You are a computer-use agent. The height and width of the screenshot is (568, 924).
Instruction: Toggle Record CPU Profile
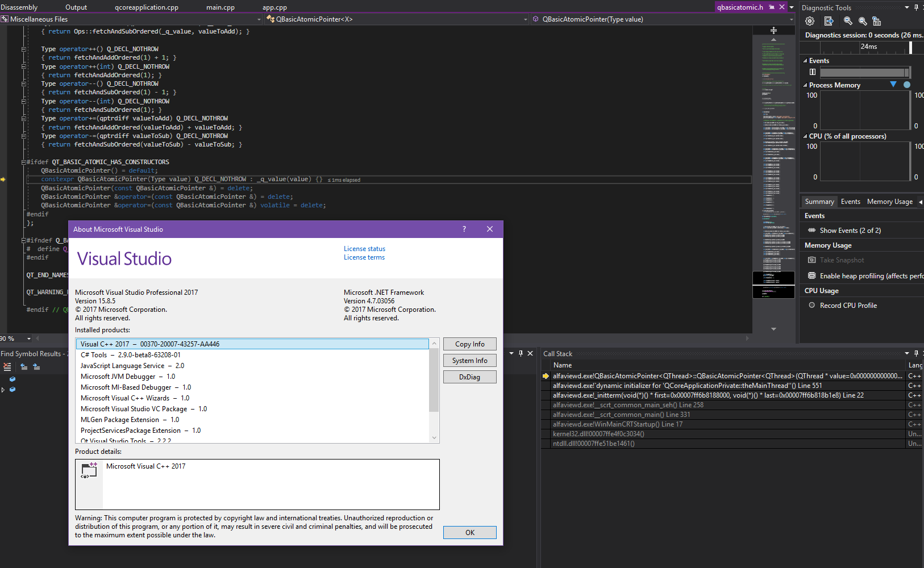coord(848,306)
